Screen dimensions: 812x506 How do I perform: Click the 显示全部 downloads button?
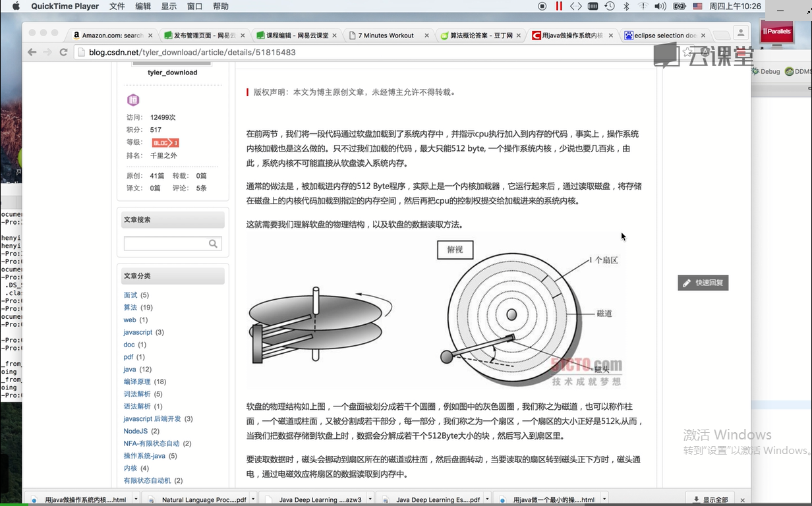pos(710,499)
